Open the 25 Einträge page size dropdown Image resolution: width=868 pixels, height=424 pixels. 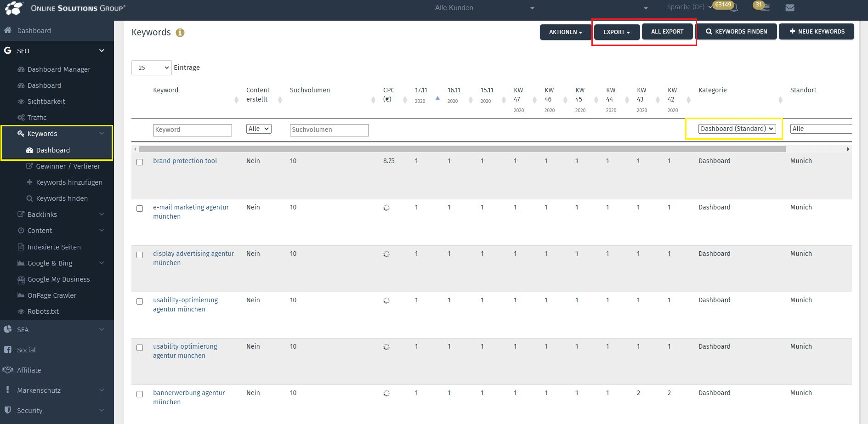[x=152, y=68]
